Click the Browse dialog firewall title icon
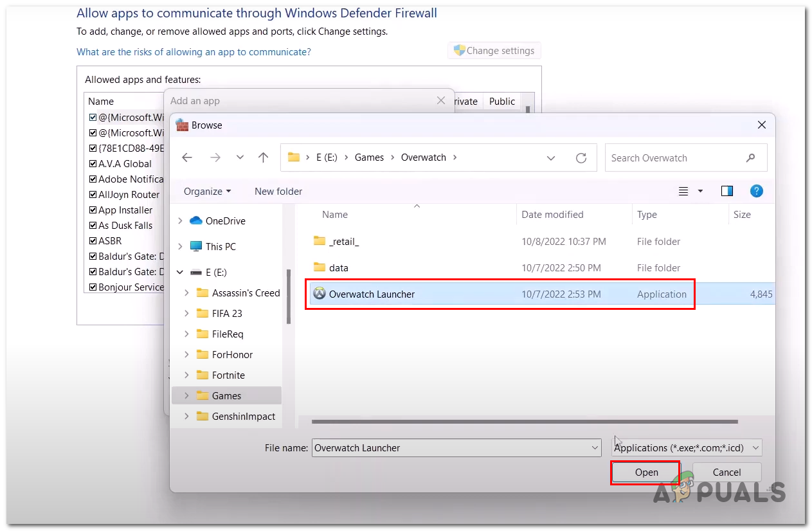The width and height of the screenshot is (812, 531). tap(182, 125)
